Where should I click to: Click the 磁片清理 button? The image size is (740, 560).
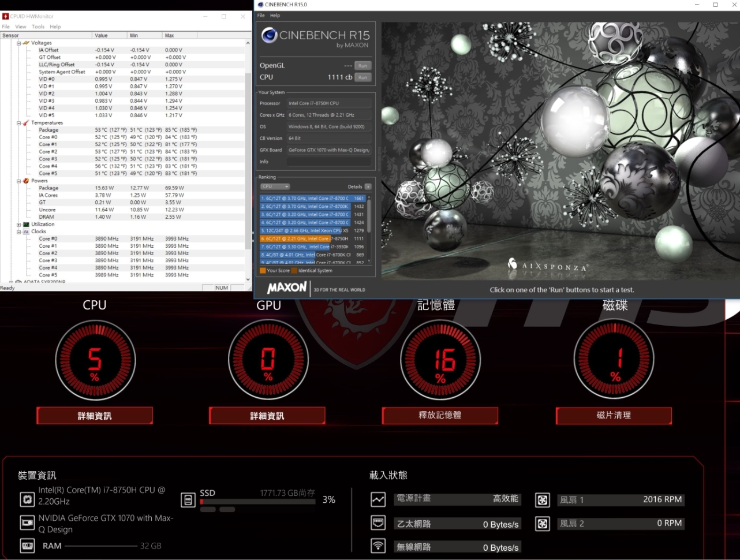tap(614, 415)
